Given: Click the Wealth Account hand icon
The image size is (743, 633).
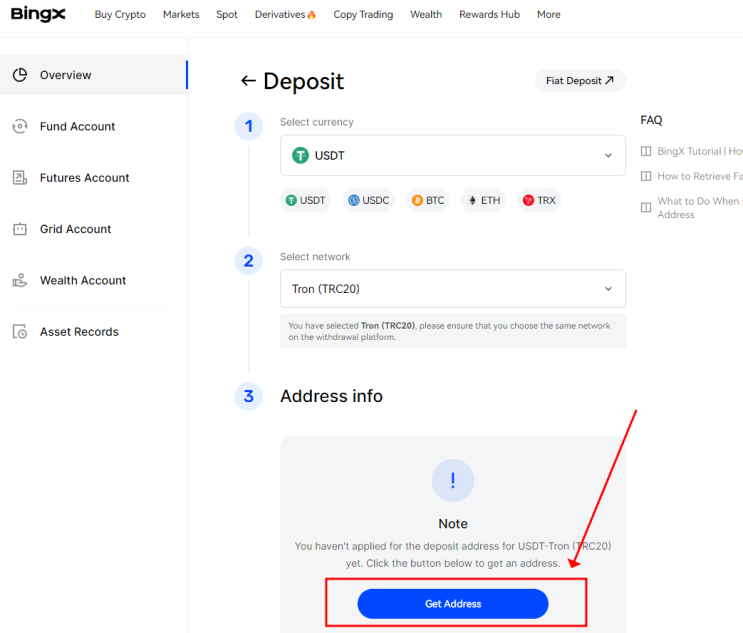Looking at the screenshot, I should (20, 280).
